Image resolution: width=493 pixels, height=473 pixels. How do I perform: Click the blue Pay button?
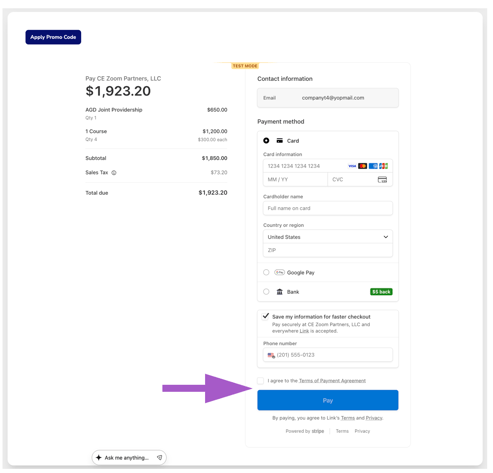pos(328,400)
